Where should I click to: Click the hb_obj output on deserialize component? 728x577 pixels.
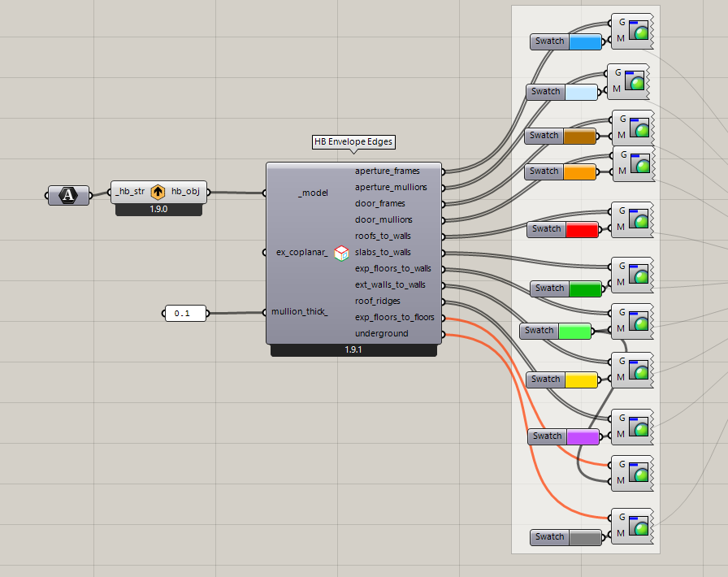[184, 193]
